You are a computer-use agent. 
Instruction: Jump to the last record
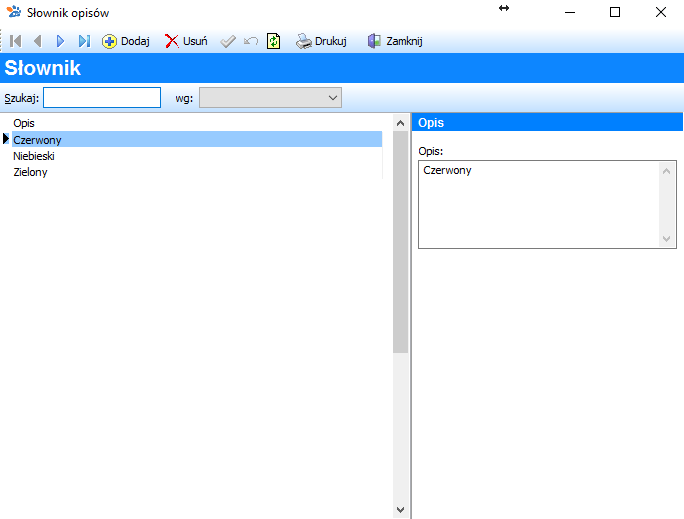point(84,41)
